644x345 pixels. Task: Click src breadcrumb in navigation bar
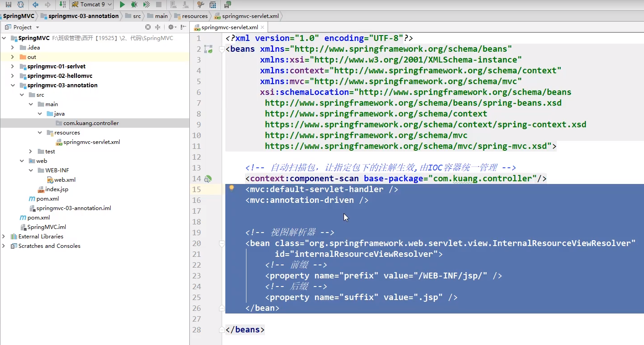[x=133, y=16]
